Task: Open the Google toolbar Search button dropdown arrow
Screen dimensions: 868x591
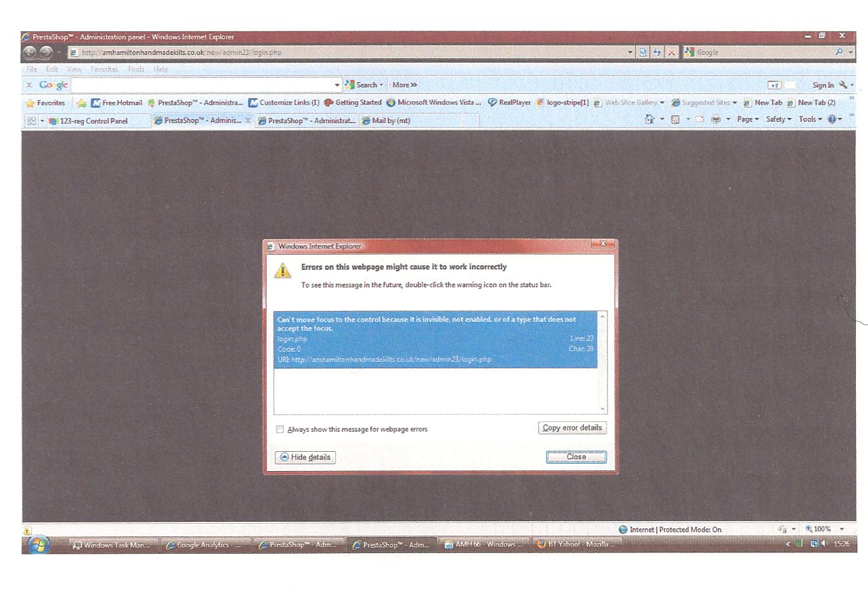Action: click(x=383, y=87)
